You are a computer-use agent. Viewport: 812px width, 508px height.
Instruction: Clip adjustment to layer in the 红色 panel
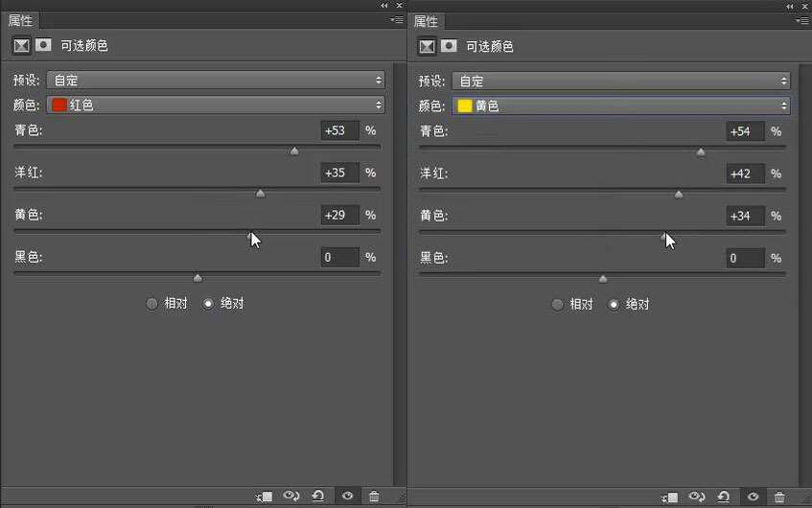[x=265, y=496]
